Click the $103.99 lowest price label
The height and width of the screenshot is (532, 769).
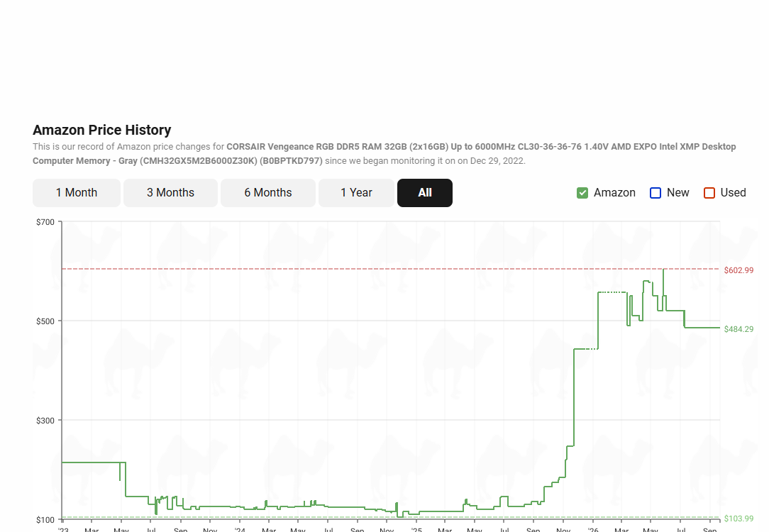738,519
